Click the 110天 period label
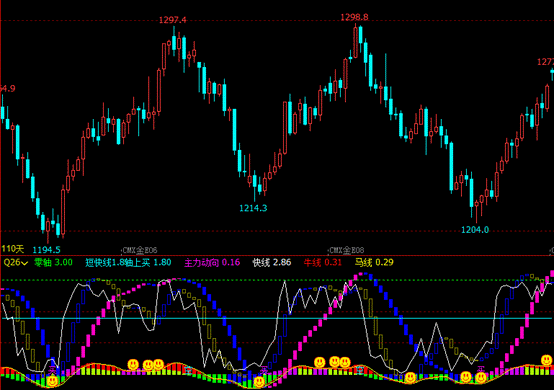Image resolution: width=554 pixels, height=390 pixels. tap(13, 249)
